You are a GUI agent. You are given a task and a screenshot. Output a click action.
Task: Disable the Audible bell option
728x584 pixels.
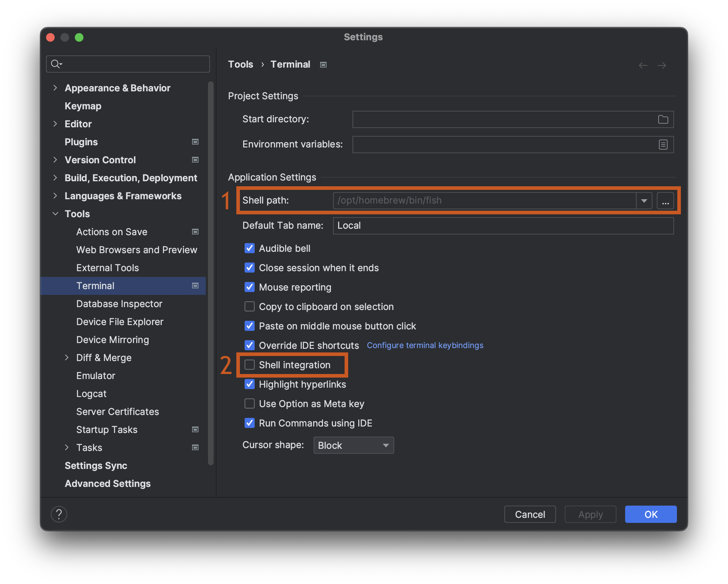pos(249,248)
